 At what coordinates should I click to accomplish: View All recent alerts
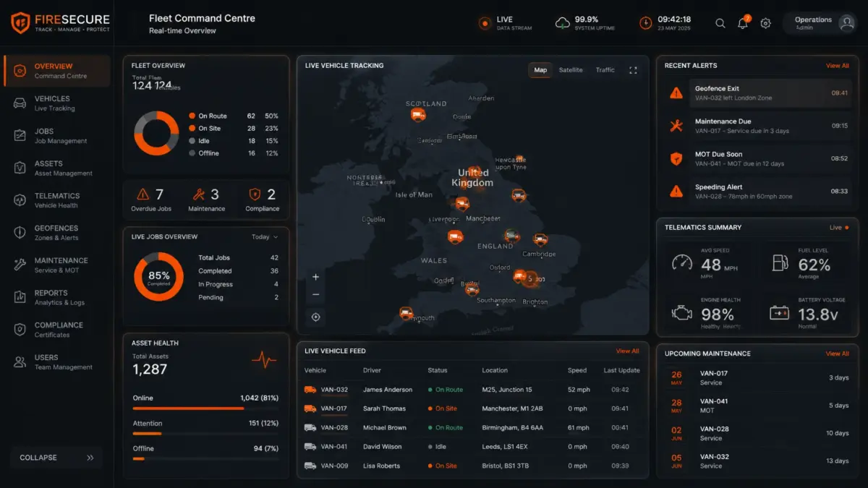pyautogui.click(x=838, y=66)
